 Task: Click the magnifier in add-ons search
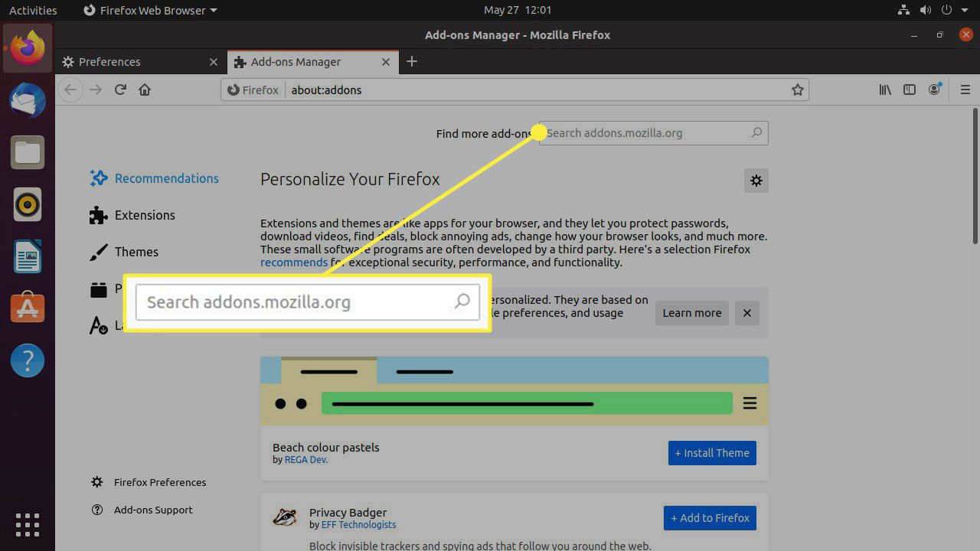click(x=756, y=132)
